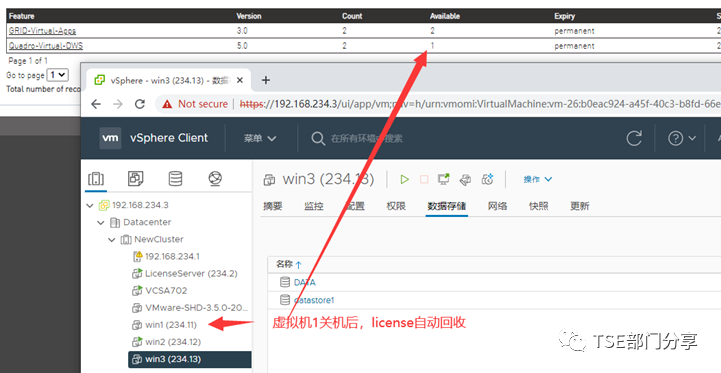Click the green Power On button for win3
This screenshot has height=373, width=721.
405,179
